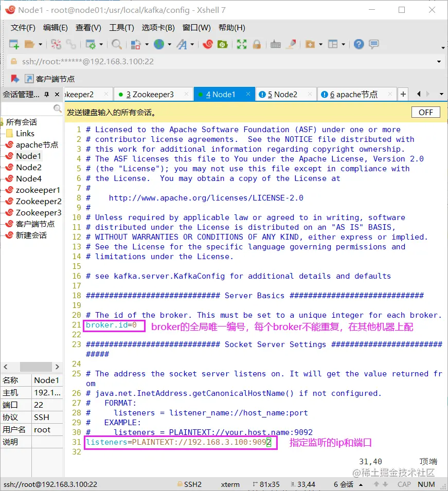Click the highlight pen toolbar icon

click(x=292, y=44)
